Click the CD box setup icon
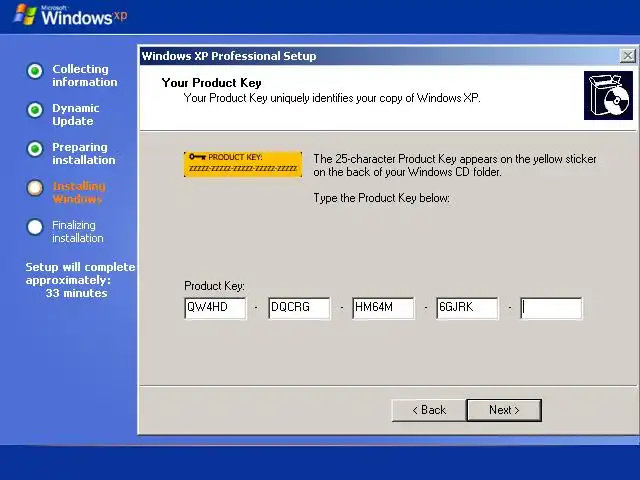The height and width of the screenshot is (480, 640). [608, 96]
